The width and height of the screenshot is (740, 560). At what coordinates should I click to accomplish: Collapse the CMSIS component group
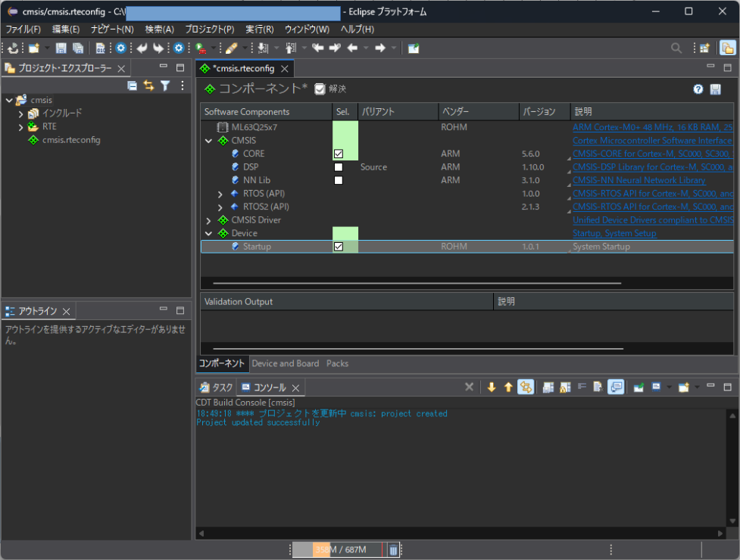(208, 141)
